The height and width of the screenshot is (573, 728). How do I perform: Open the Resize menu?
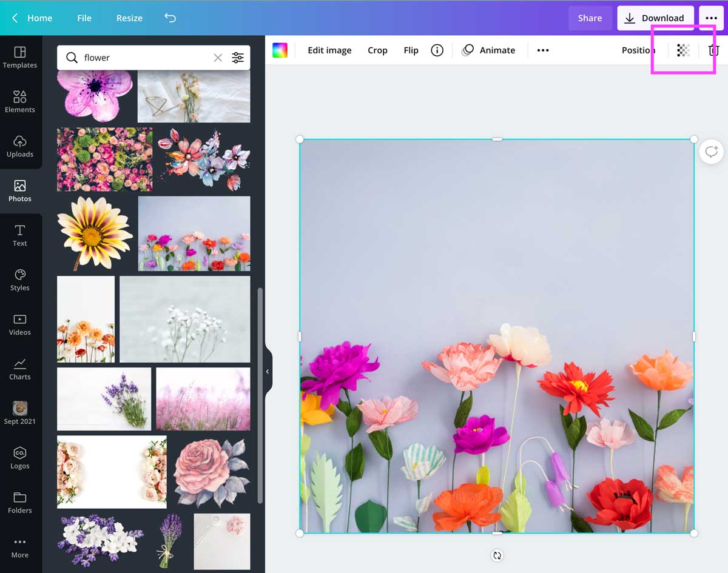point(129,18)
